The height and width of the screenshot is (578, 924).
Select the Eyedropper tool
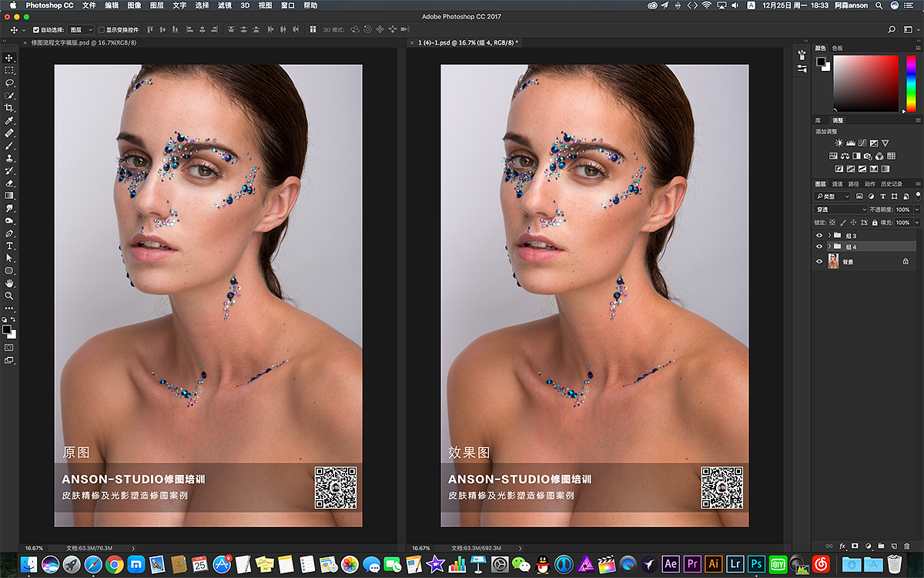point(9,121)
